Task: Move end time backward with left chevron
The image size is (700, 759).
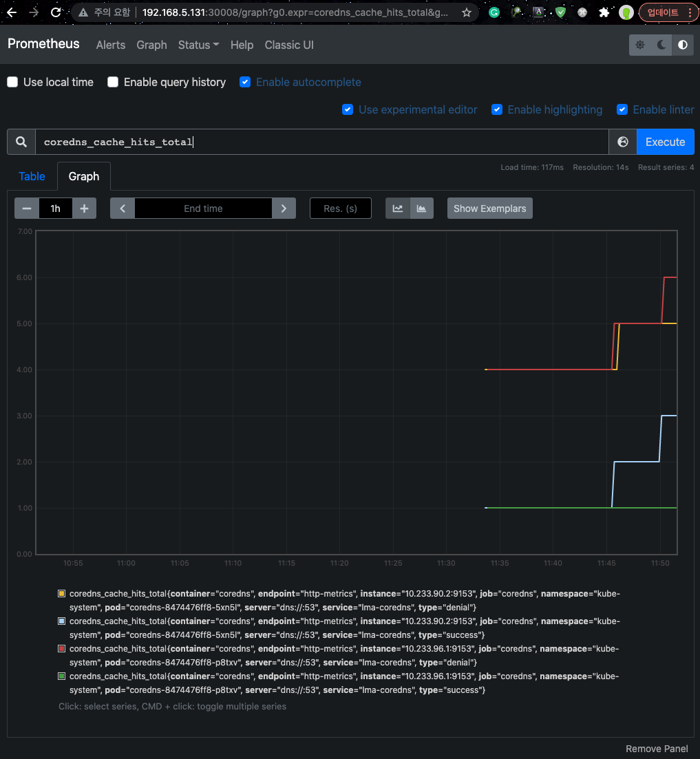Action: pos(123,208)
